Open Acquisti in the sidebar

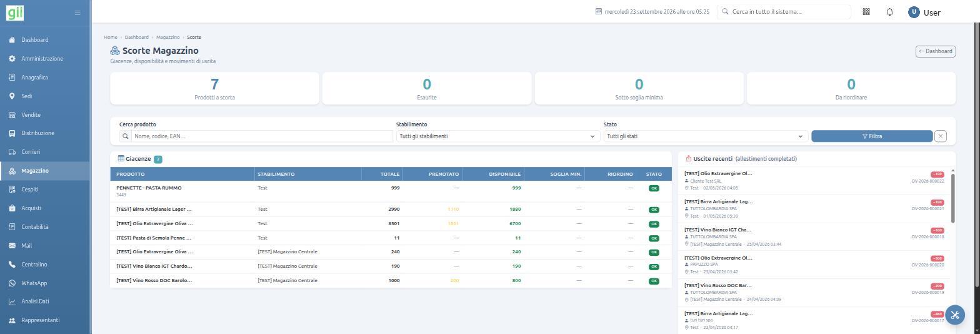click(x=45, y=208)
